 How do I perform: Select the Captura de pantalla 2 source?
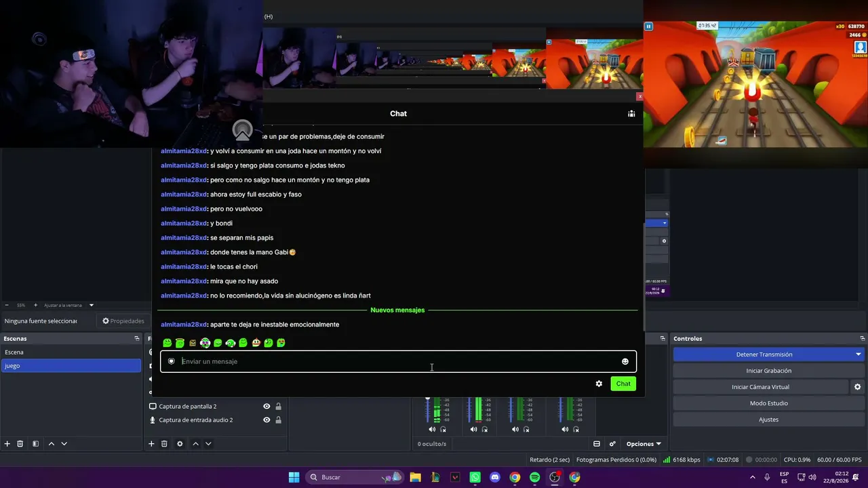(188, 407)
